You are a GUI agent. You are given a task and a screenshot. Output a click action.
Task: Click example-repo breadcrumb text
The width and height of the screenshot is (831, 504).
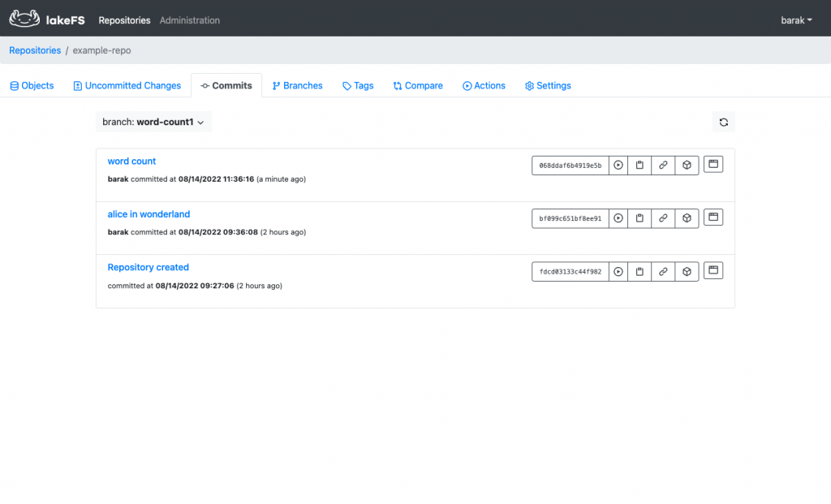tap(101, 50)
